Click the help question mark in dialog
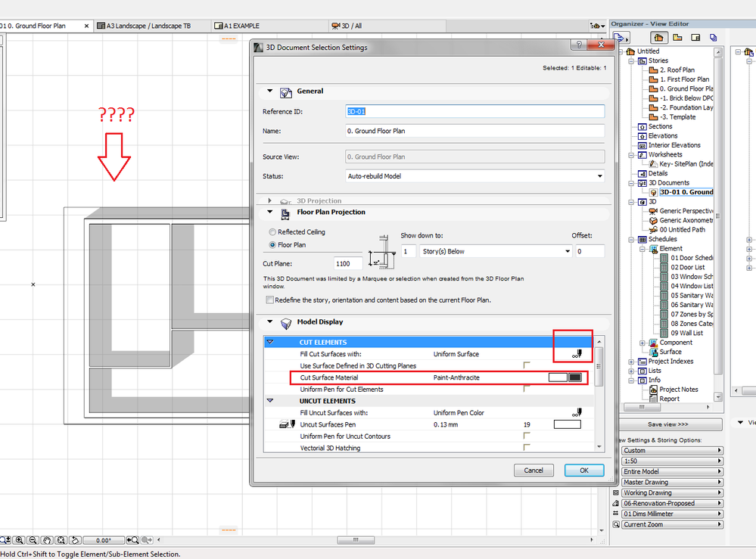756x559 pixels. [x=579, y=45]
